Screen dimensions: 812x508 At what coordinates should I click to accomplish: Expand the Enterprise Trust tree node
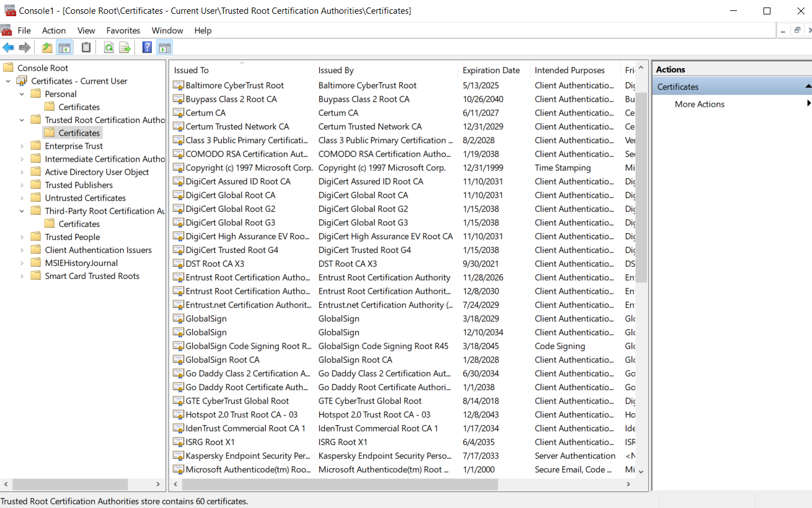[22, 146]
